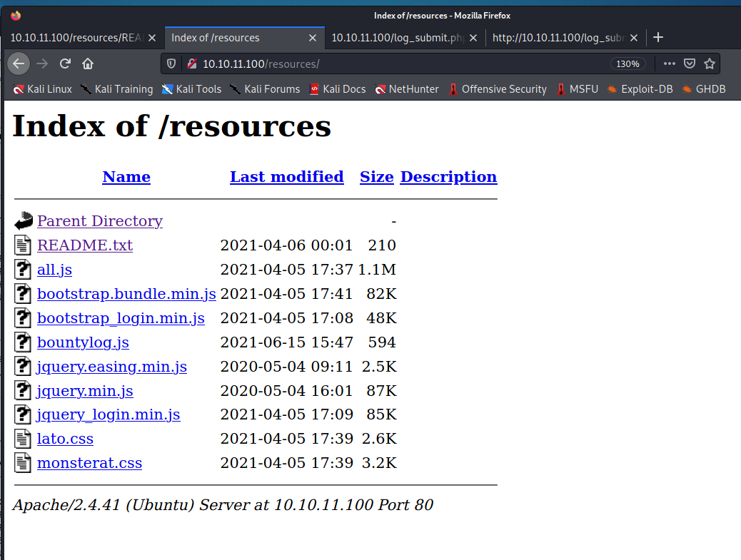The height and width of the screenshot is (560, 741).
Task: Close the Index of /resources tab
Action: point(313,37)
